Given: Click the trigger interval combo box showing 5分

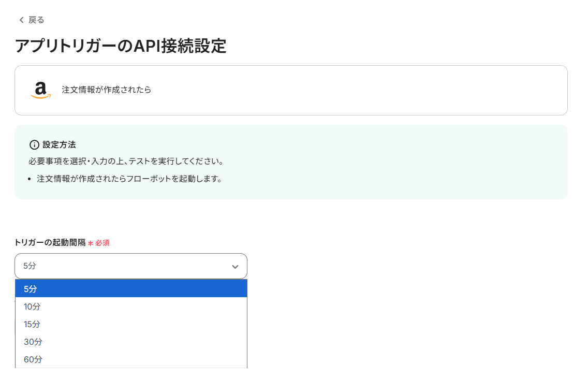Looking at the screenshot, I should click(x=124, y=266).
